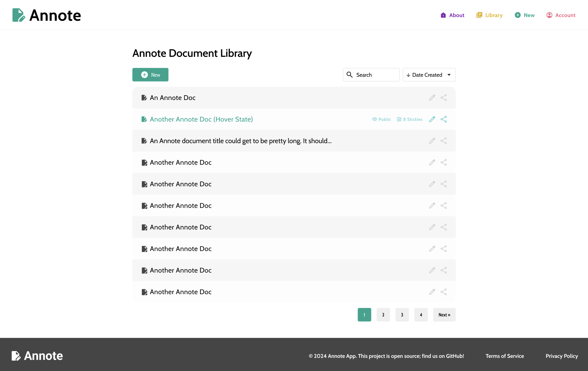Click the Next » pagination button
588x371 pixels.
tap(444, 315)
